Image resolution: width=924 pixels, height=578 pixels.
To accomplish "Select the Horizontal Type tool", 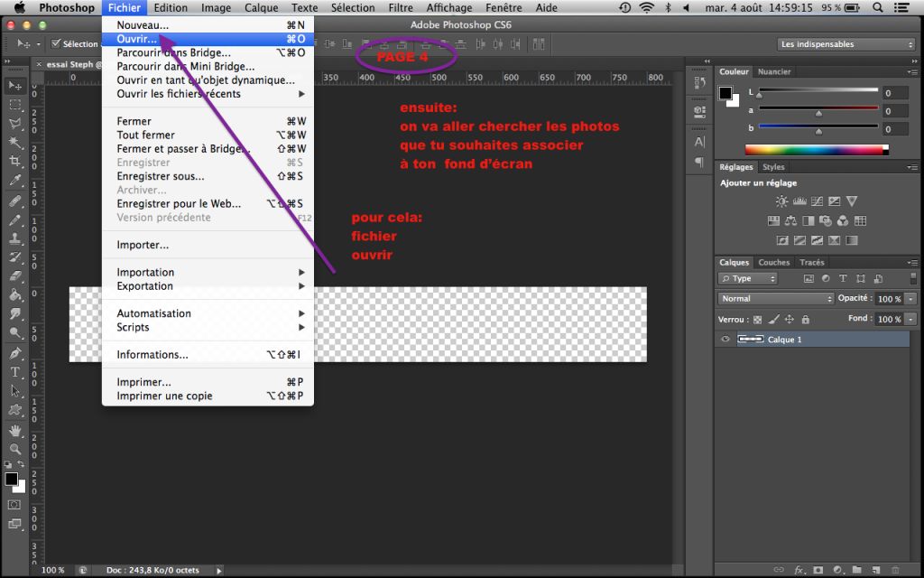I will 14,372.
